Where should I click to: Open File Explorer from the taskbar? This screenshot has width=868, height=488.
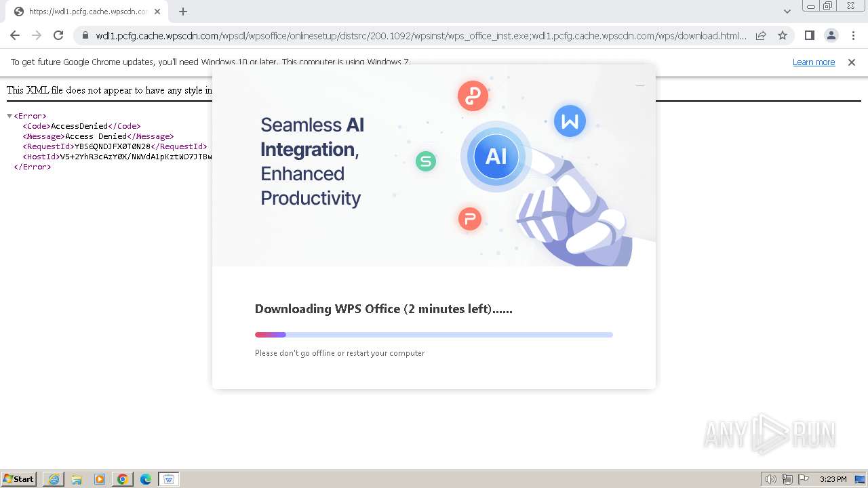pos(77,479)
